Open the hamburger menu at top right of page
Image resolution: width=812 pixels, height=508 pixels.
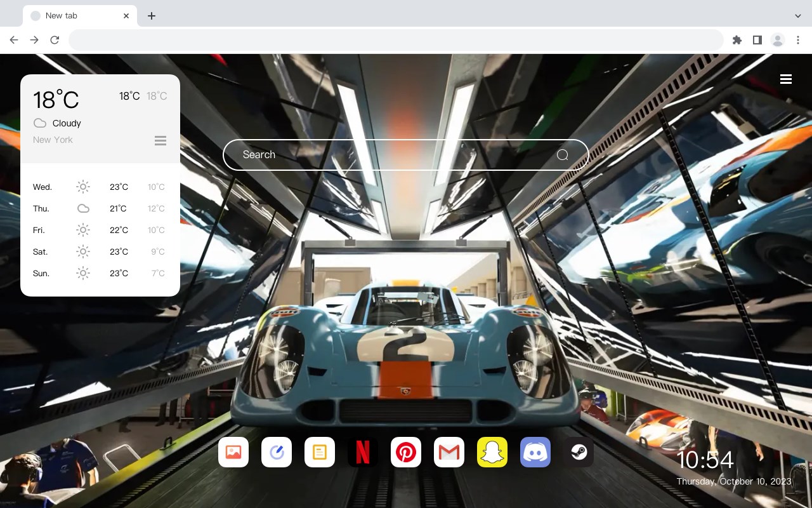786,79
